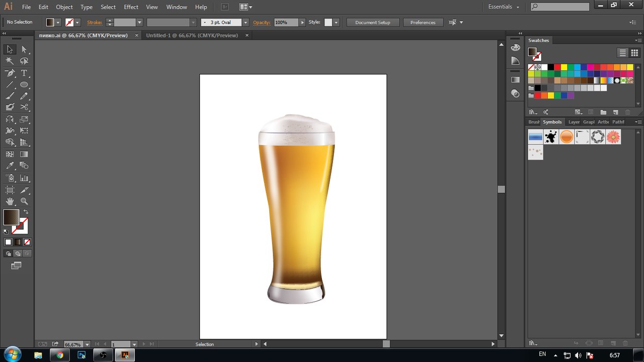Image resolution: width=644 pixels, height=362 pixels.
Task: Select the Pen tool
Action: [10, 73]
